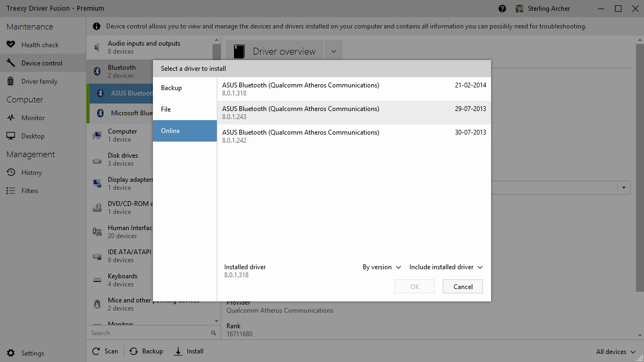644x362 pixels.
Task: Click the Sterling Archer user avatar
Action: (519, 9)
